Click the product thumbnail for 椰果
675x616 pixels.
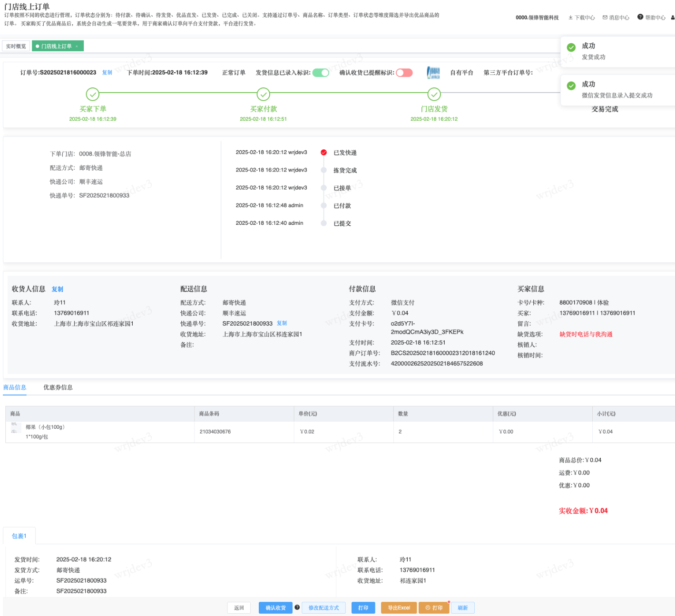click(14, 428)
